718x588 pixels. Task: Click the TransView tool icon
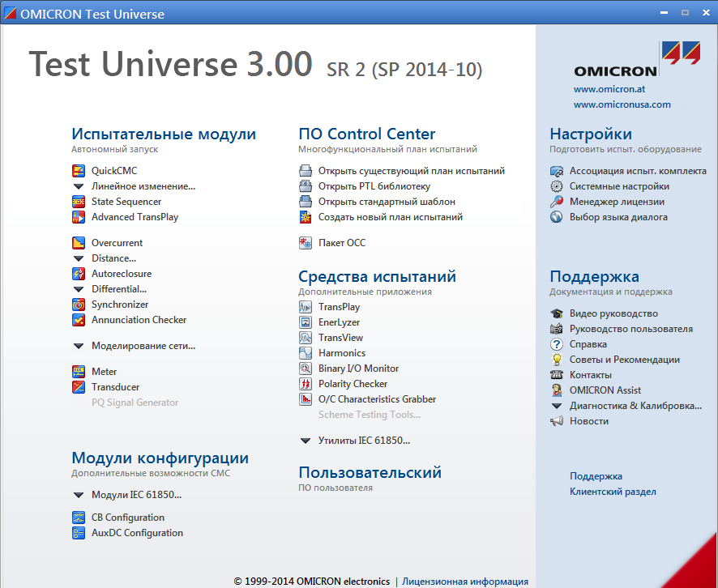[306, 338]
